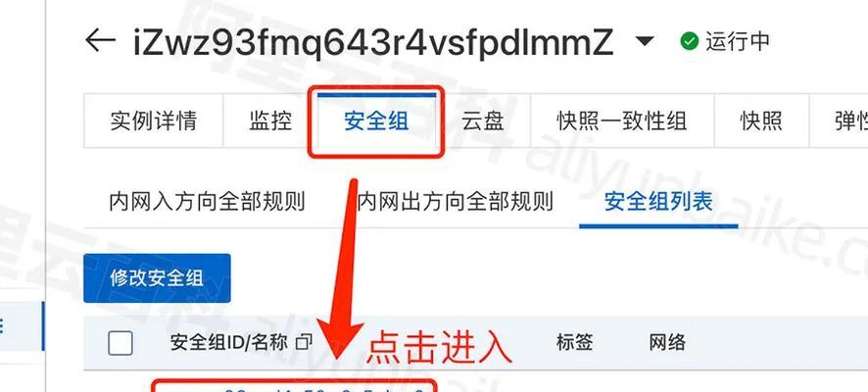Open the 快照 tab
Viewport: 868px width, 392px height.
pyautogui.click(x=761, y=121)
